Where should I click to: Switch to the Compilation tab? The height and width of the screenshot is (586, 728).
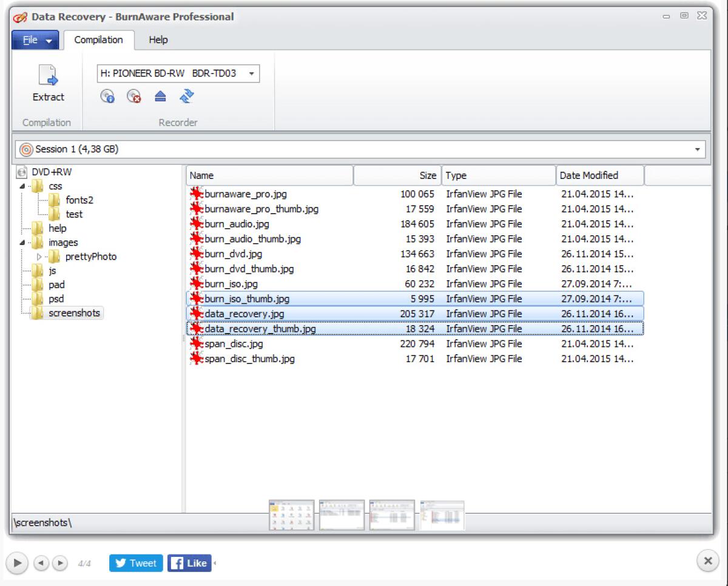point(99,40)
